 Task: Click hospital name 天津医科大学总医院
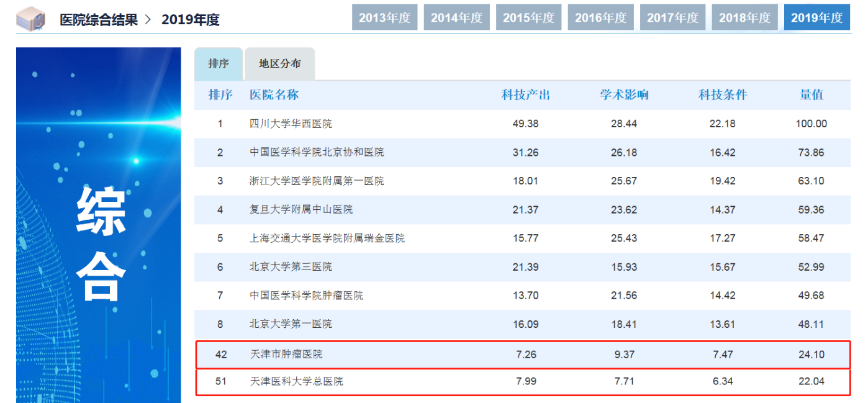coord(296,381)
